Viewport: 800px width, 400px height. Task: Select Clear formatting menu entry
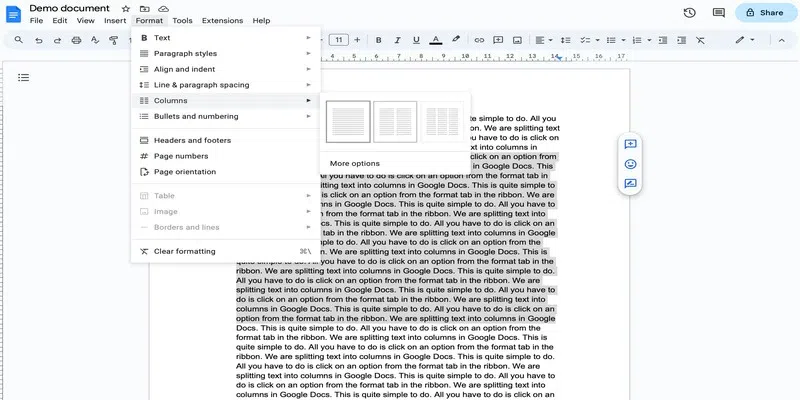[x=226, y=252]
